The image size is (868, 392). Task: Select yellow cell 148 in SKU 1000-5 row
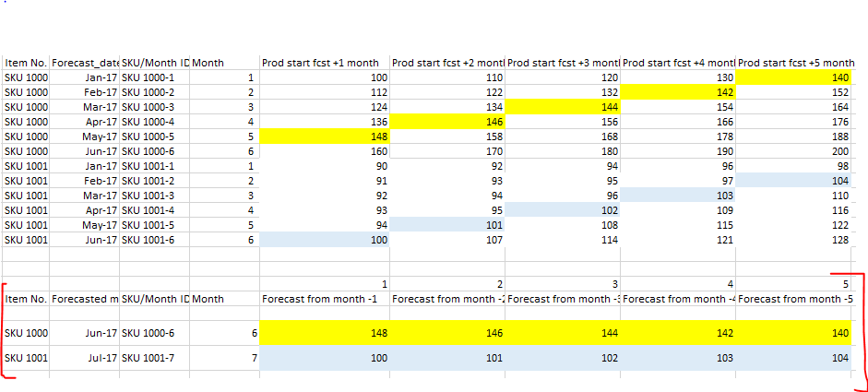pyautogui.click(x=325, y=137)
